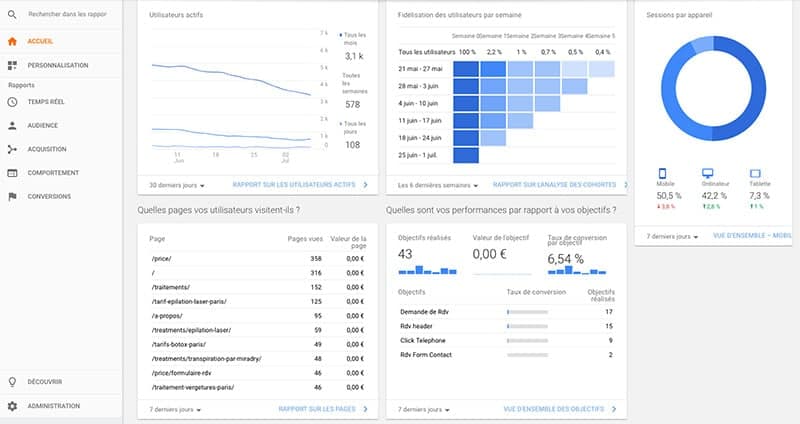Open the "Les 6 dernières semaines" dropdown
Image resolution: width=800 pixels, height=424 pixels.
(438, 185)
